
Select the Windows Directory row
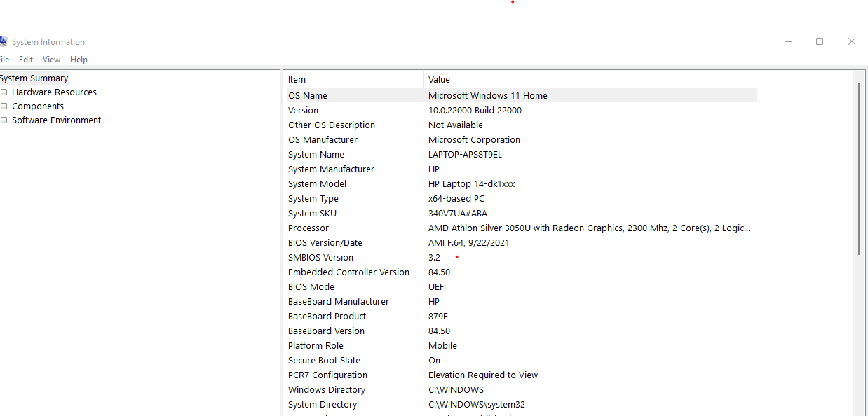(491, 389)
